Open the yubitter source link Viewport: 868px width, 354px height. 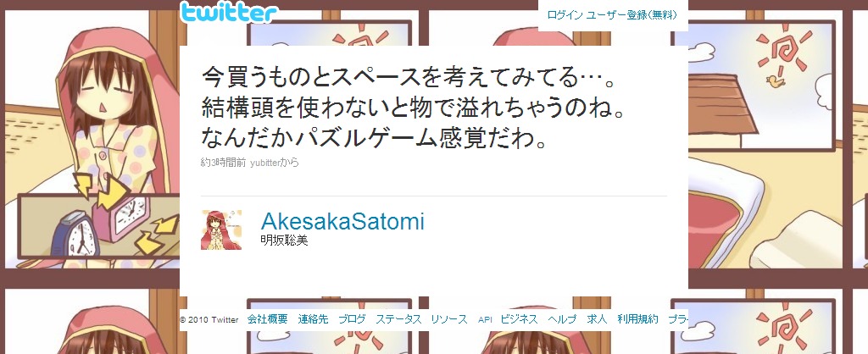(264, 163)
